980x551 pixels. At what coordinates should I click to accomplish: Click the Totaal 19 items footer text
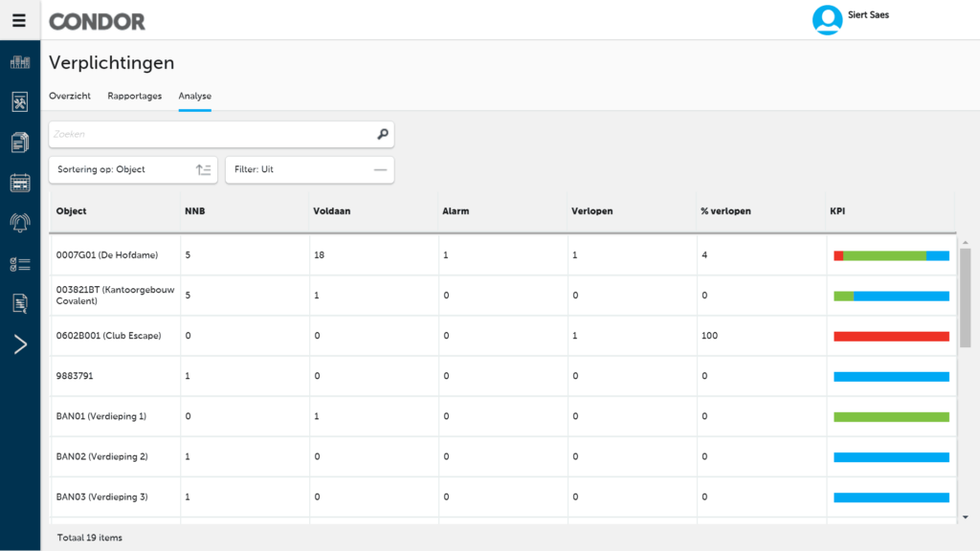(x=89, y=538)
